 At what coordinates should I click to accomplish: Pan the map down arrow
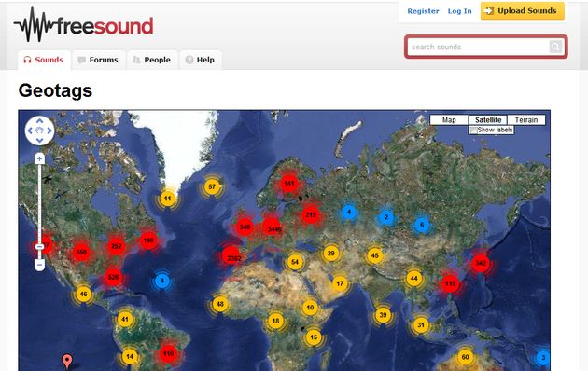(x=40, y=141)
